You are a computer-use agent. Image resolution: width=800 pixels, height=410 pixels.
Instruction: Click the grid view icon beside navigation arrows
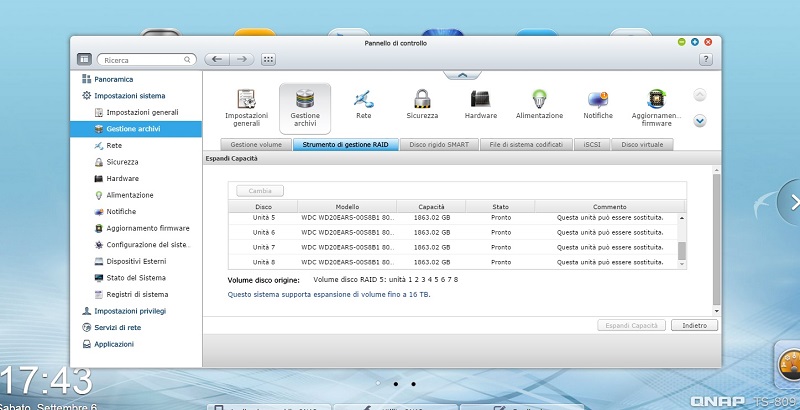tap(268, 60)
